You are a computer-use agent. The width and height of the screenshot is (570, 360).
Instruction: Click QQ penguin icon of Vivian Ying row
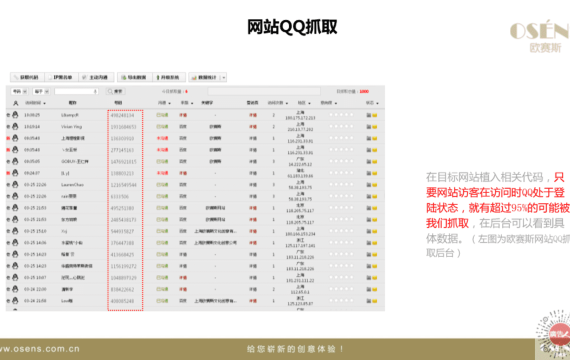[15, 127]
